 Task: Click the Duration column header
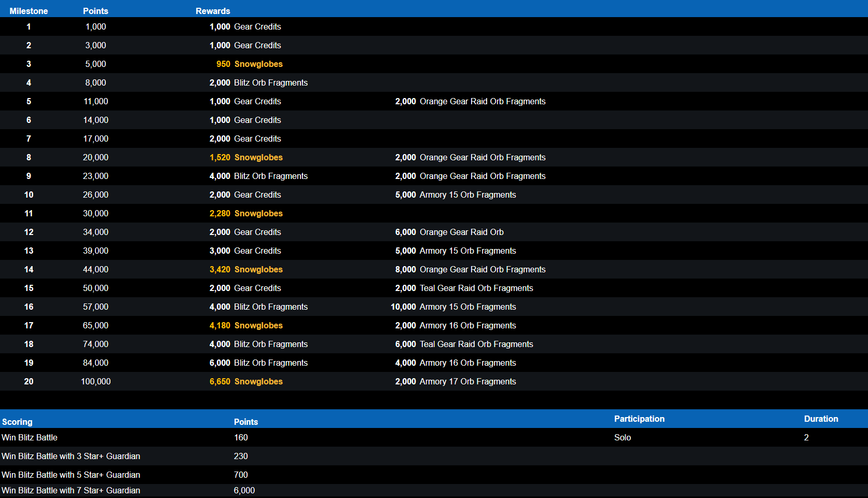[x=821, y=419]
